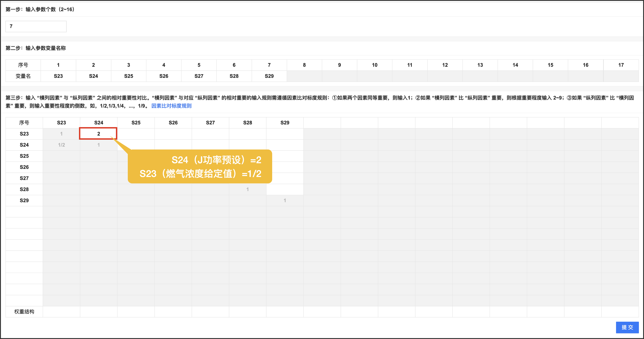This screenshot has width=644, height=339.
Task: Click the S25 row header in comparison matrix
Action: (x=24, y=156)
